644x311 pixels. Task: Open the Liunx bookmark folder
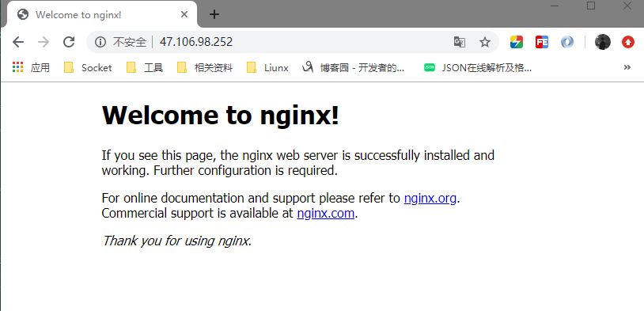(267, 67)
